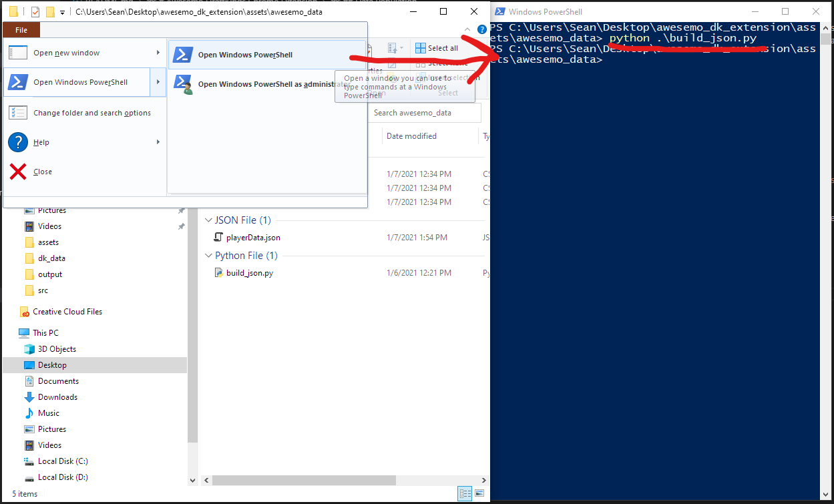Choose Open Windows PowerShell as administrator
The image size is (834, 504).
(267, 84)
